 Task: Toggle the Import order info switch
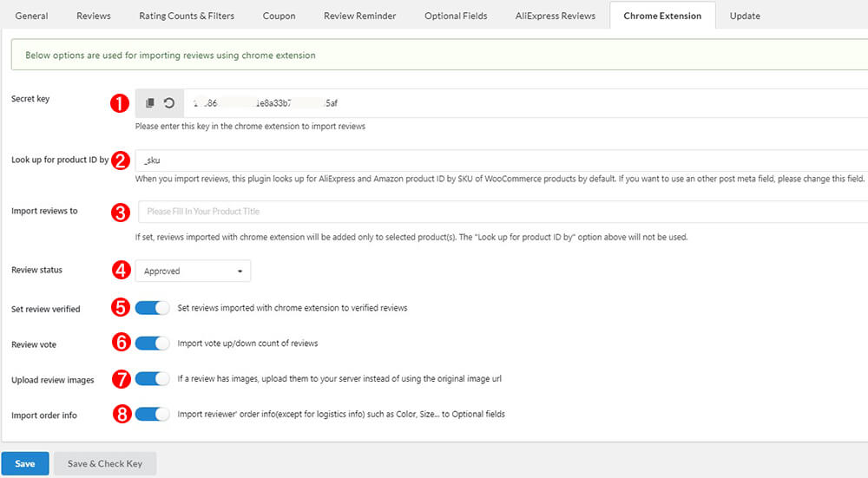[153, 414]
